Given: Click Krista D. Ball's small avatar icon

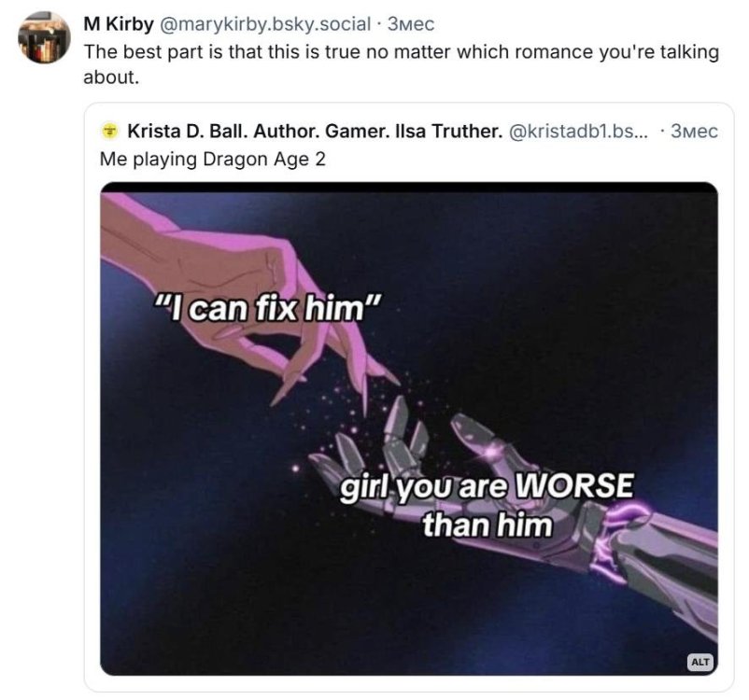Looking at the screenshot, I should click(110, 131).
